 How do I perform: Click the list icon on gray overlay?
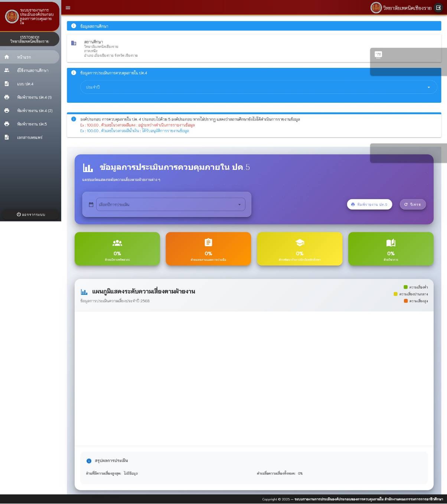click(378, 55)
